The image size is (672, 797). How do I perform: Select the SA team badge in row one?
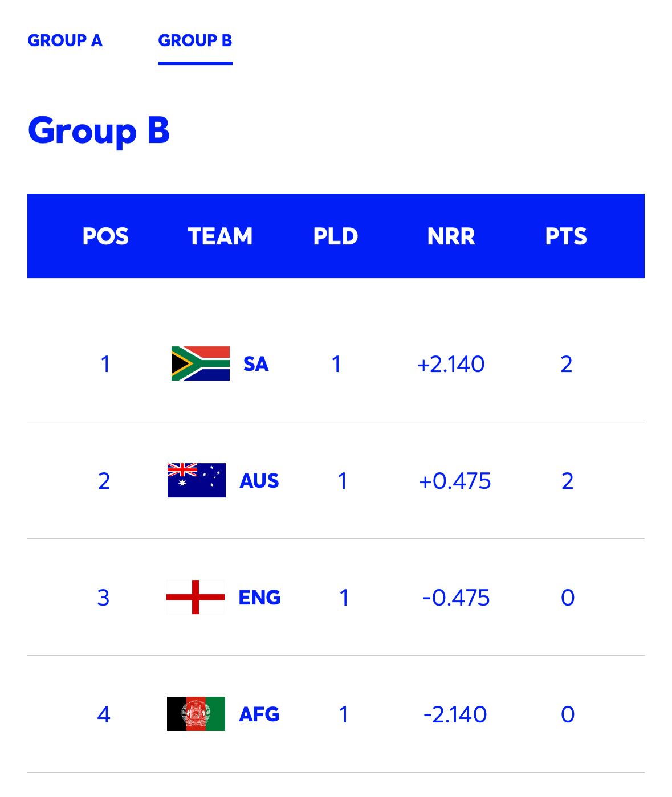tap(201, 363)
